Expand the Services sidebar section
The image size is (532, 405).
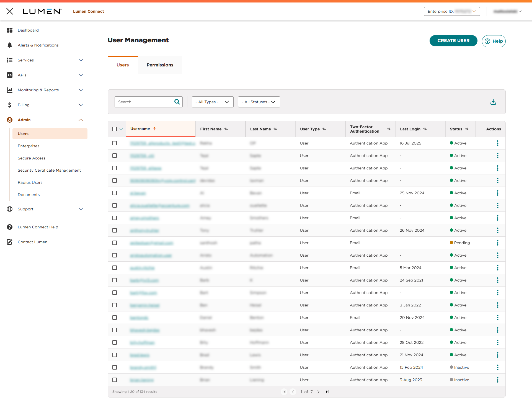click(81, 60)
